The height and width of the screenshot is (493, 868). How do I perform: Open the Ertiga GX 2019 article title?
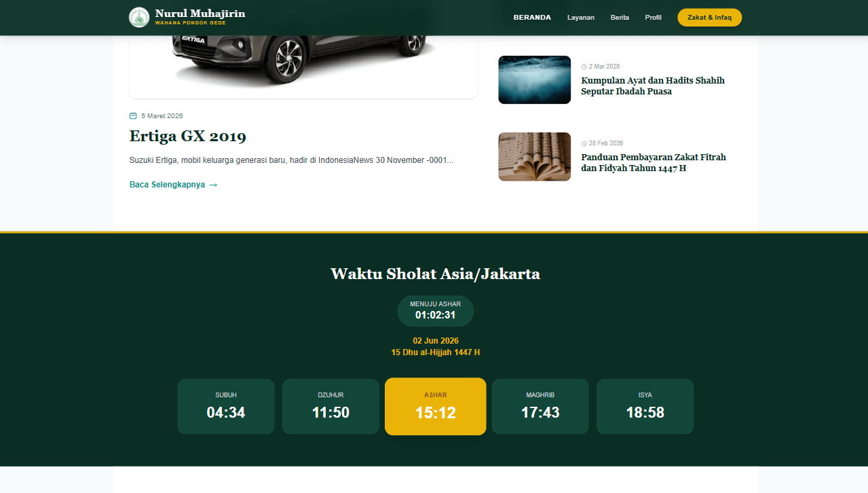(188, 136)
